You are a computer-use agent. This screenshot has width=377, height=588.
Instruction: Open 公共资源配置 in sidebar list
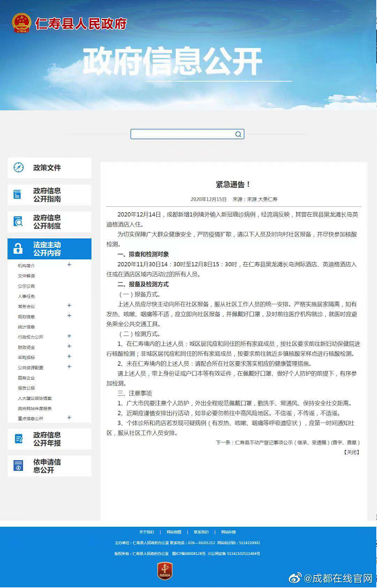[x=30, y=368]
